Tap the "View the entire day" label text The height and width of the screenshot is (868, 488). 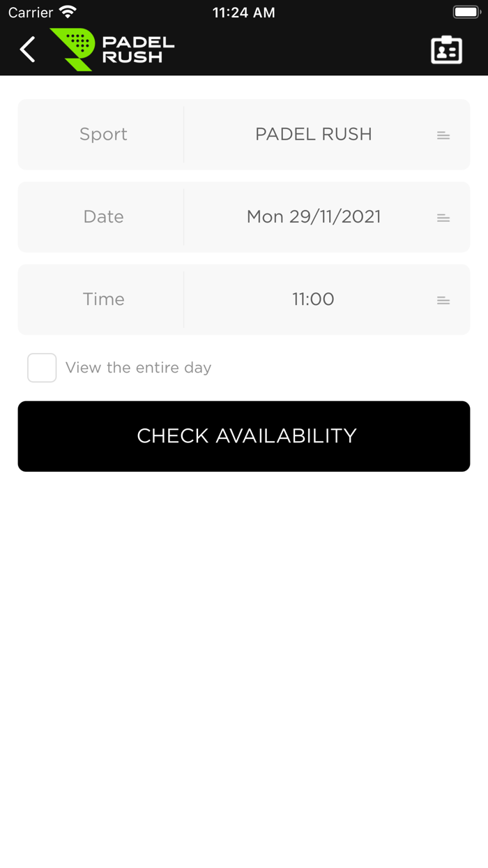click(138, 368)
